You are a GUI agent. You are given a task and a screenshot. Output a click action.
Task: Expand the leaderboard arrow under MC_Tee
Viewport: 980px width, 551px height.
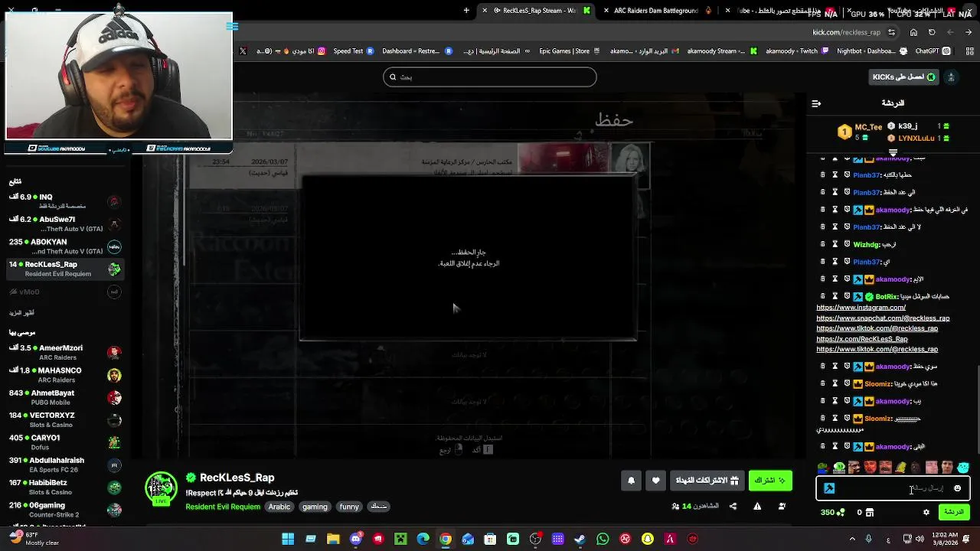[893, 152]
